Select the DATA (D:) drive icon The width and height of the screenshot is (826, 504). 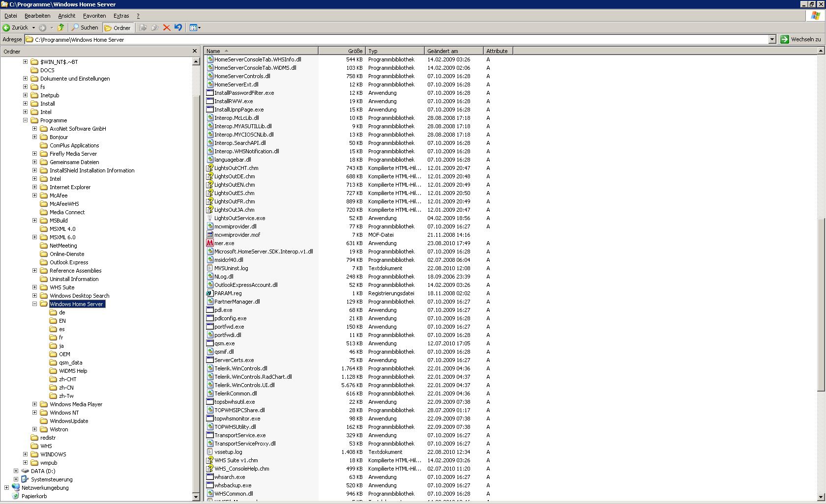[25, 471]
